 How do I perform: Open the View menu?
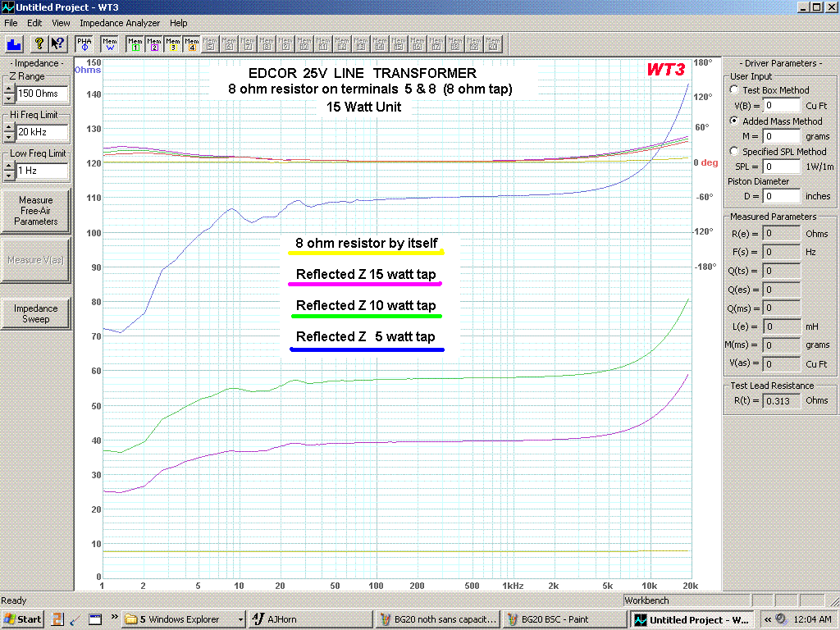coord(61,23)
